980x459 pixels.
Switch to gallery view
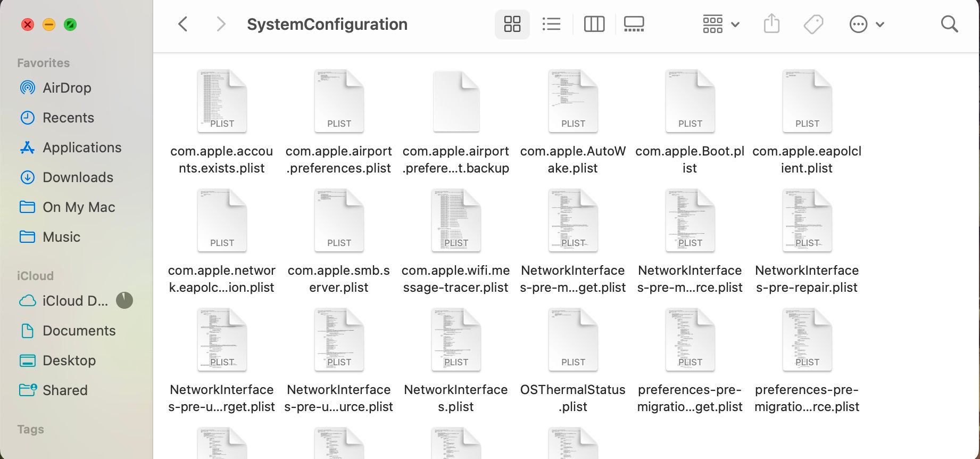coord(634,24)
